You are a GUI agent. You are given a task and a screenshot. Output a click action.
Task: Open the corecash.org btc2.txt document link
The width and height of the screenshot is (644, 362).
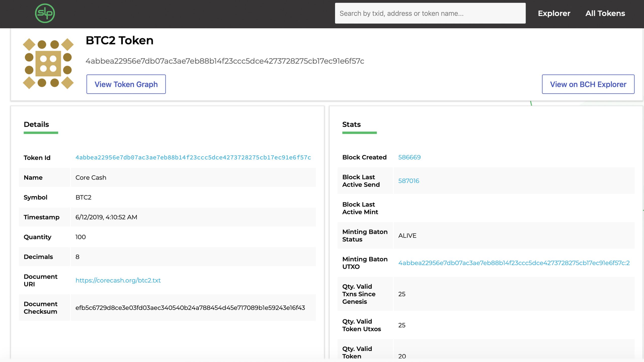pyautogui.click(x=118, y=280)
